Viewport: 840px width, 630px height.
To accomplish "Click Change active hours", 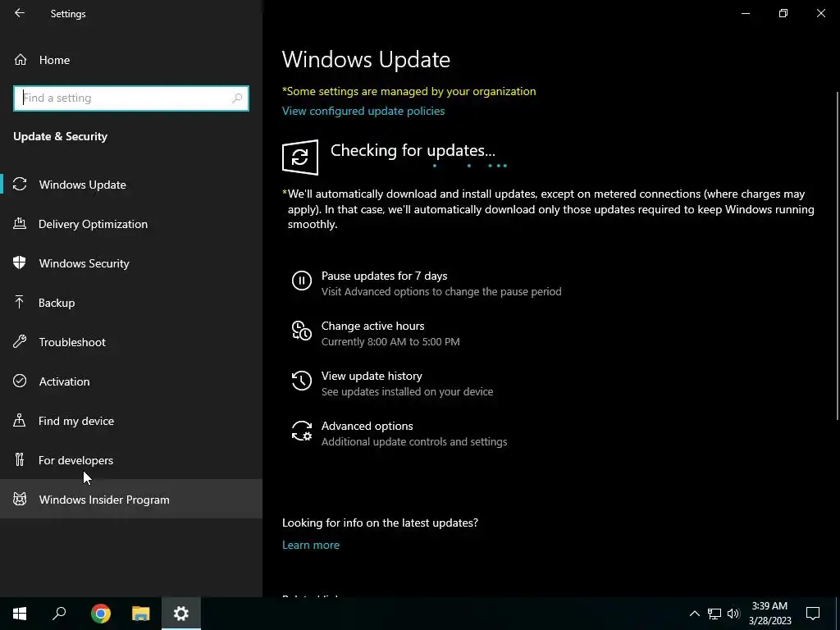I will click(x=373, y=326).
